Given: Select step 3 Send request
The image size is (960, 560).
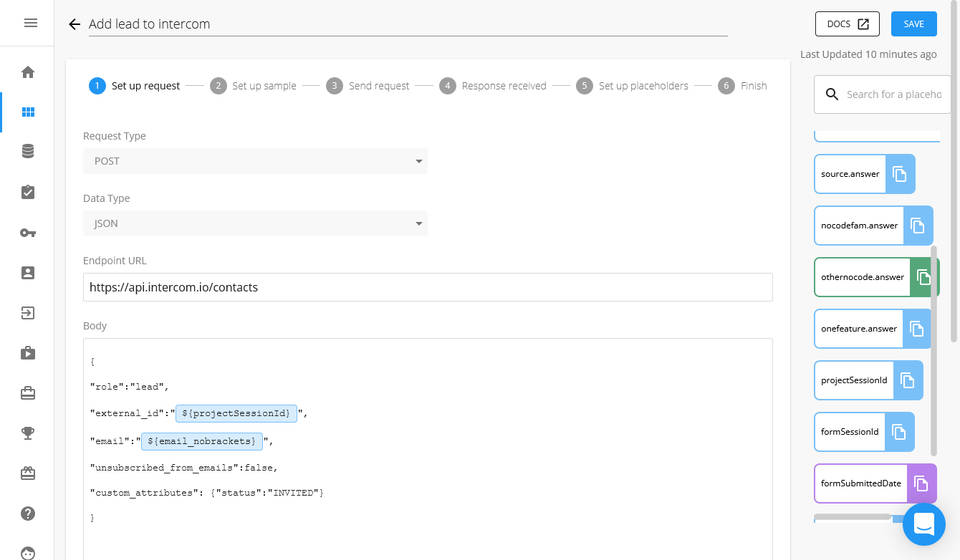Looking at the screenshot, I should (x=368, y=86).
